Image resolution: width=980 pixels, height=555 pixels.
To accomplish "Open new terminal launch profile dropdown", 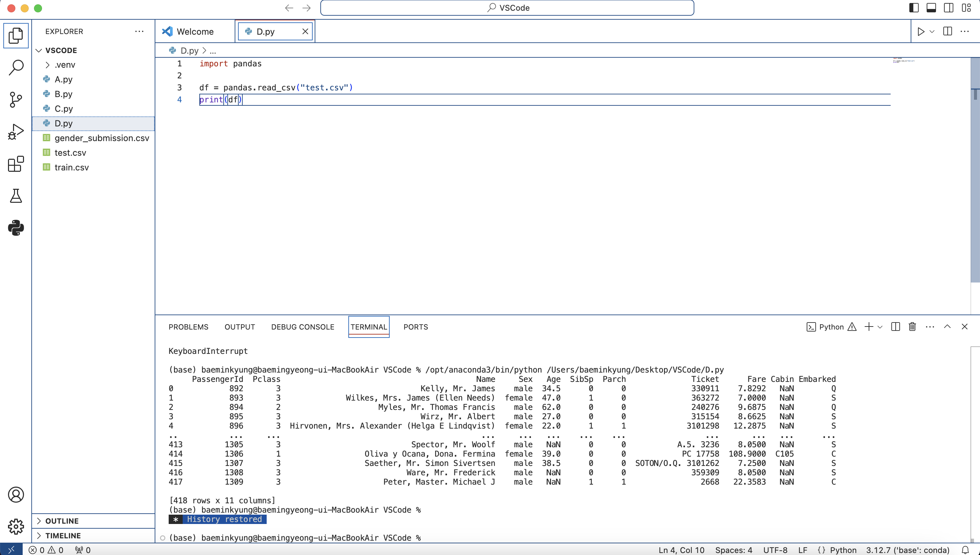I will (x=880, y=327).
